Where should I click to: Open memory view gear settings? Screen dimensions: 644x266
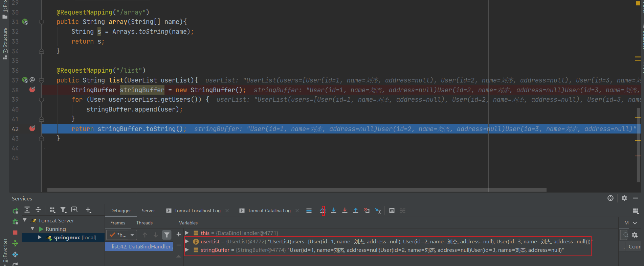(635, 235)
